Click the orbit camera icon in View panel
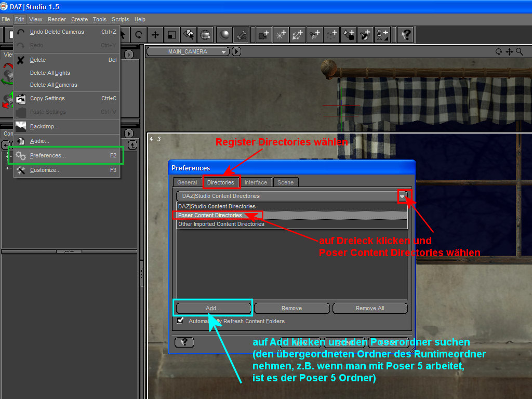532x399 pixels. (x=7, y=74)
